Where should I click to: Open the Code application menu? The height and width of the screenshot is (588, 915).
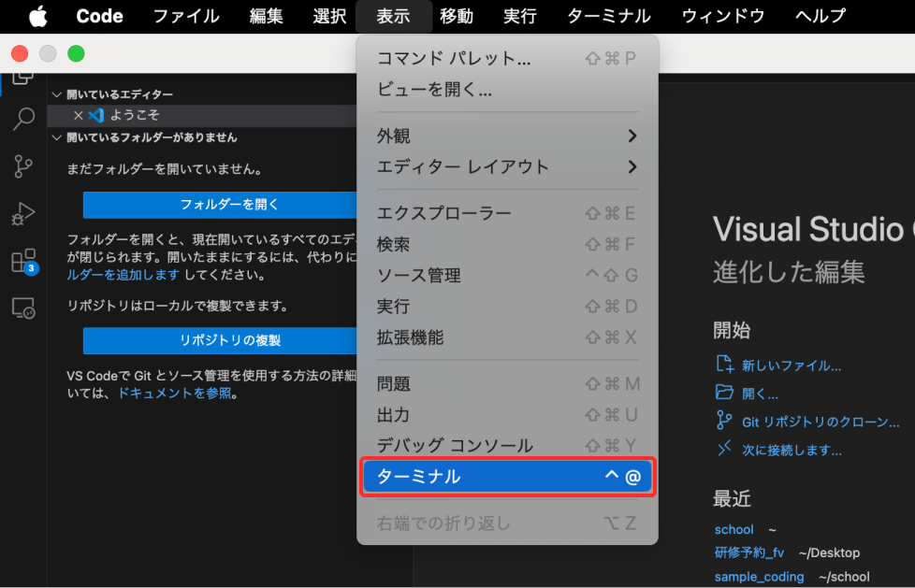100,16
